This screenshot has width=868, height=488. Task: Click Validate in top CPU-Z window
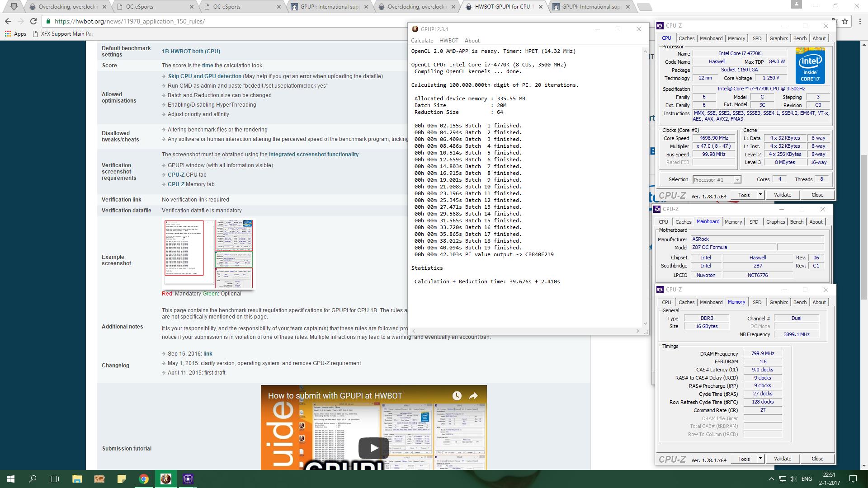[x=783, y=195]
